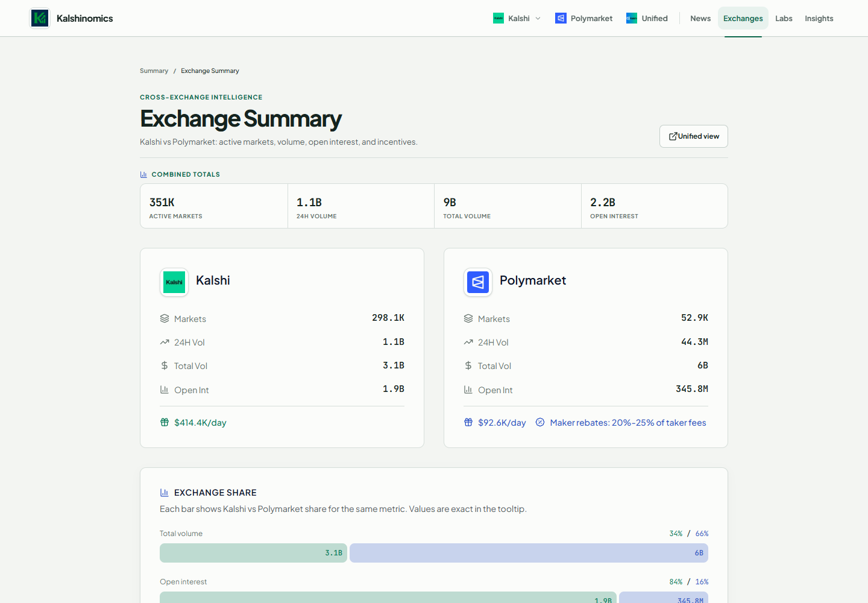
Task: Click the Polymarket Total Vol dollar icon
Action: (468, 365)
